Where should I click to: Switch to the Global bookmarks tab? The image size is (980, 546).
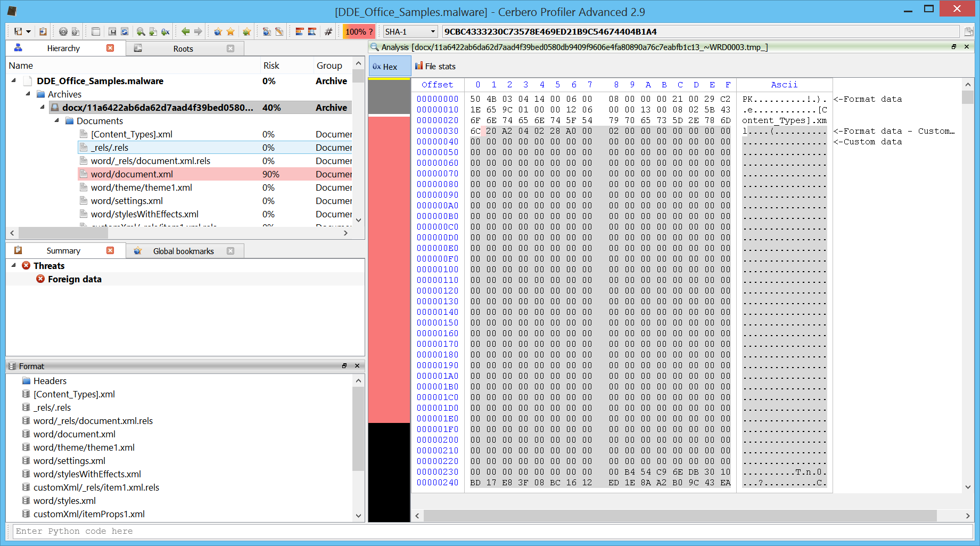click(184, 251)
